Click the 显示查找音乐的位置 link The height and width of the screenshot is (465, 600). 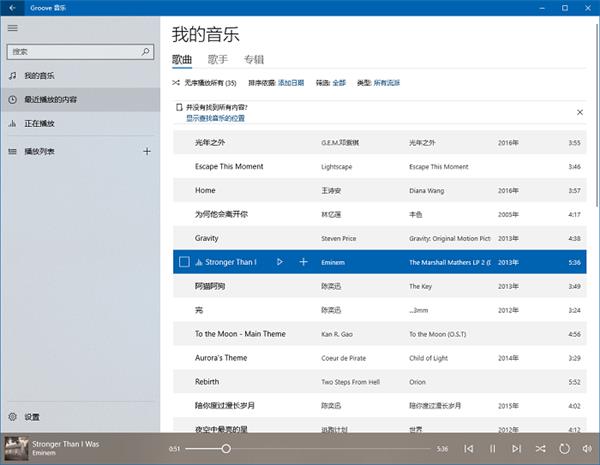215,118
